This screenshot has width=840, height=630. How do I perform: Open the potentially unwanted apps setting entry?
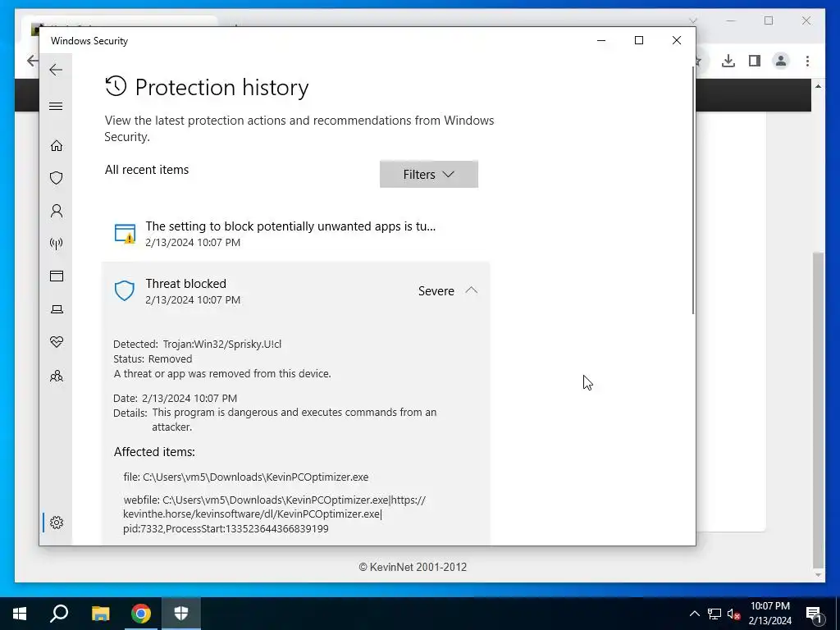tap(295, 234)
